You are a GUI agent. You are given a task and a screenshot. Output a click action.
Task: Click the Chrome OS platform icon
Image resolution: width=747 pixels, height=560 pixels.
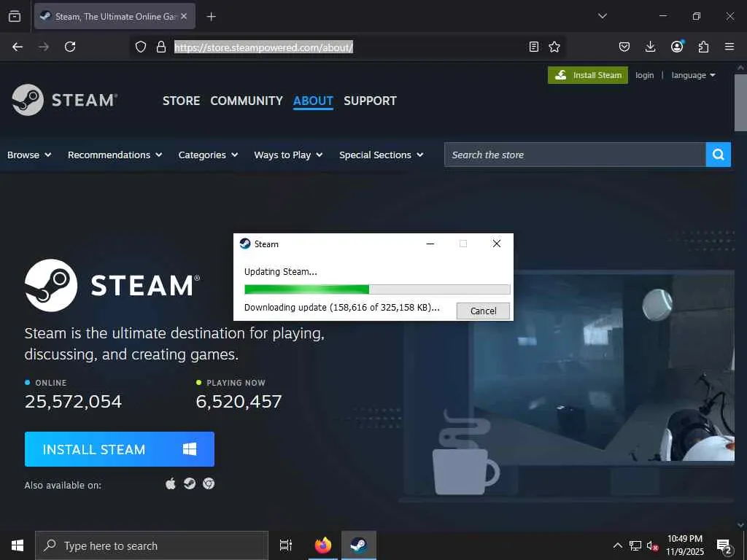[x=209, y=484]
